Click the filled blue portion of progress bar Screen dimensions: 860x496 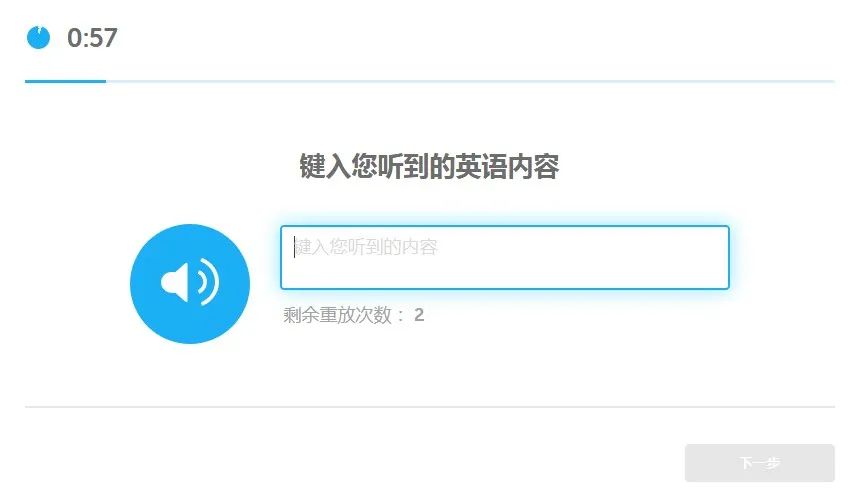pos(65,81)
